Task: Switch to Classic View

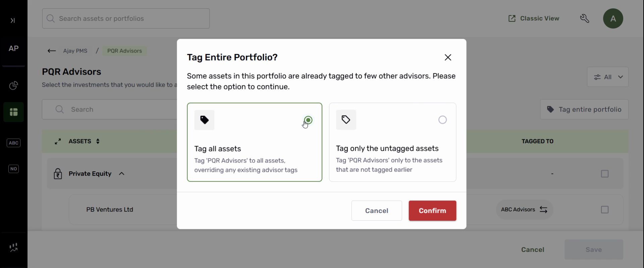Action: 534,18
